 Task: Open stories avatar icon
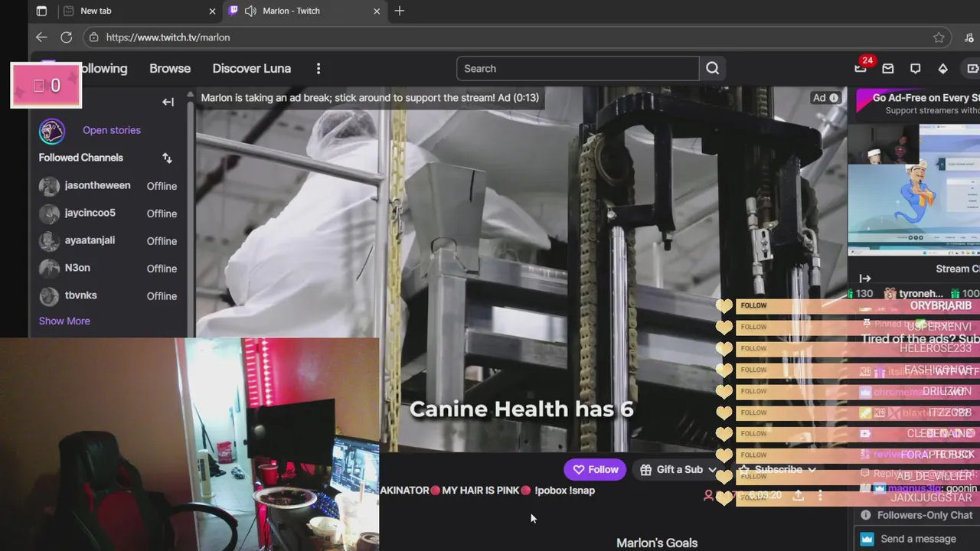tap(52, 131)
